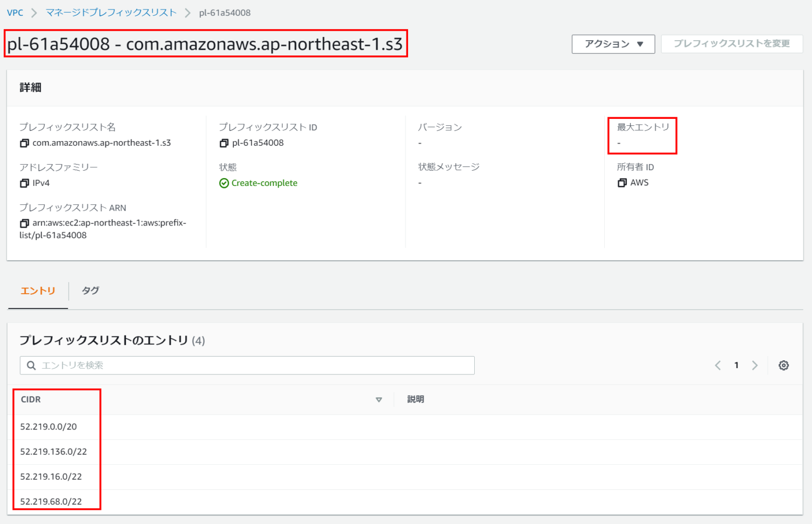The height and width of the screenshot is (524, 812).
Task: Go to next page of entries
Action: [755, 365]
